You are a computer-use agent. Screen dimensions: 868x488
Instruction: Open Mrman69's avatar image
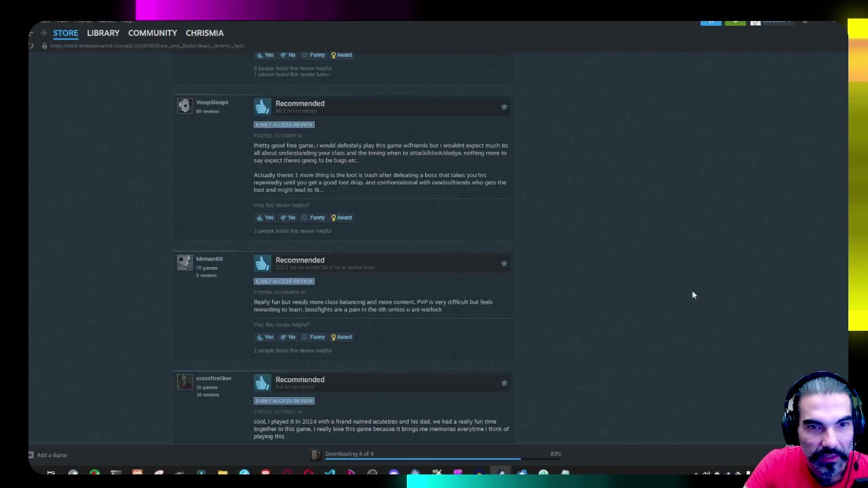coord(184,262)
